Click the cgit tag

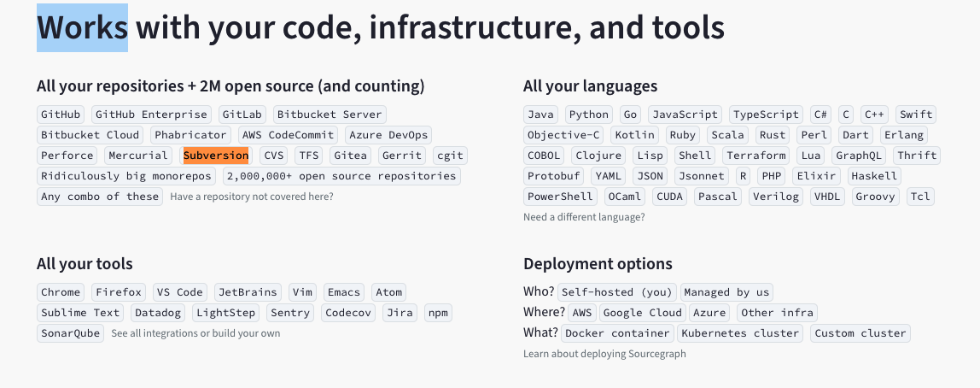(450, 156)
